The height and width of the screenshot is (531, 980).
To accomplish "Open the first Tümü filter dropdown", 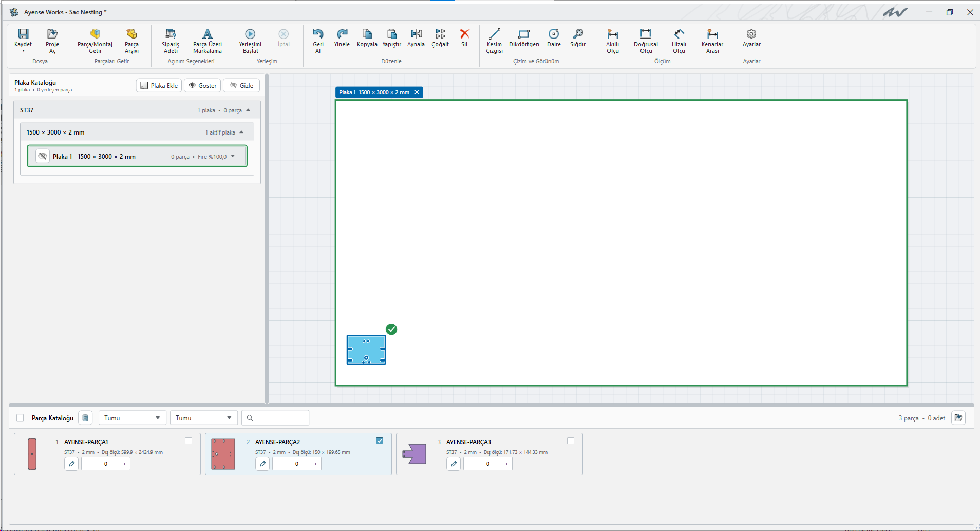I will [132, 418].
